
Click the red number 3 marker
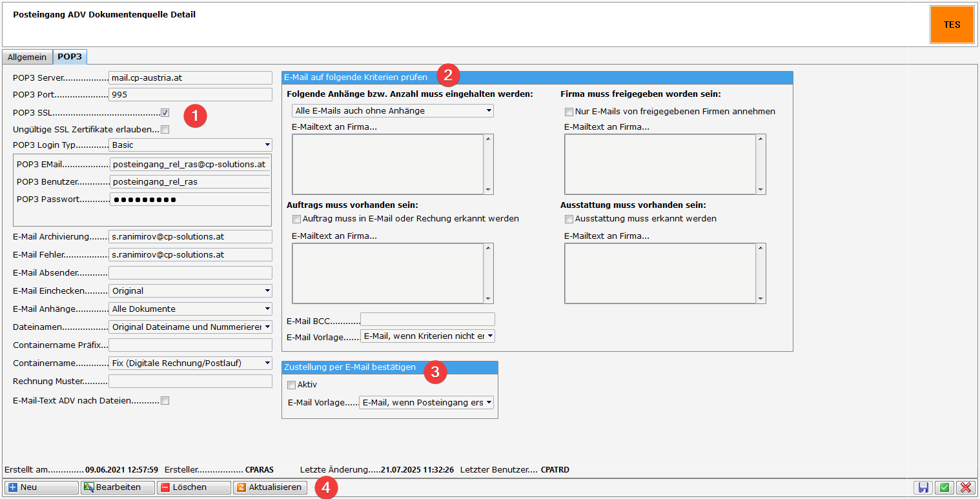point(435,371)
